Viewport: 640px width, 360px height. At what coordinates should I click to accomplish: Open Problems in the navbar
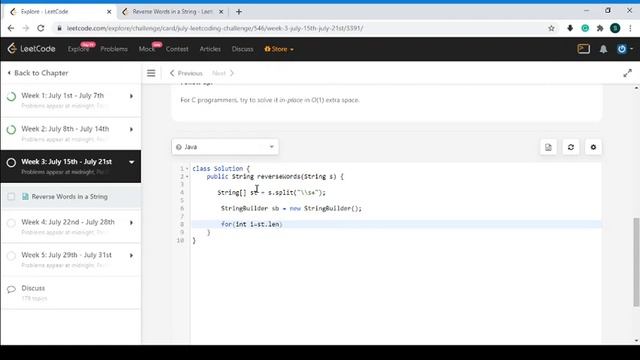pyautogui.click(x=114, y=49)
